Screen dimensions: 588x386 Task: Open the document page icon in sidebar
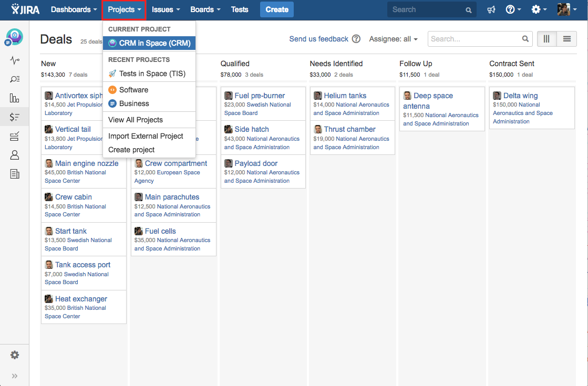point(15,174)
